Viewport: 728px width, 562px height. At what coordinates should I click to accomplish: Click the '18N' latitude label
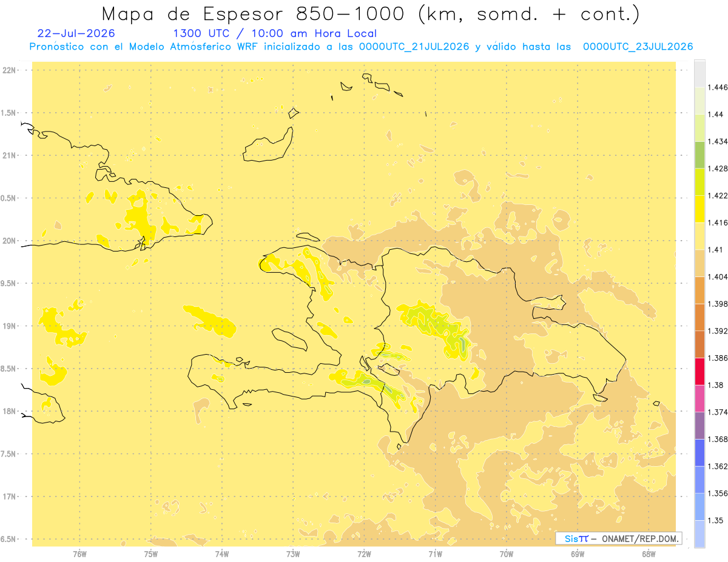click(10, 411)
